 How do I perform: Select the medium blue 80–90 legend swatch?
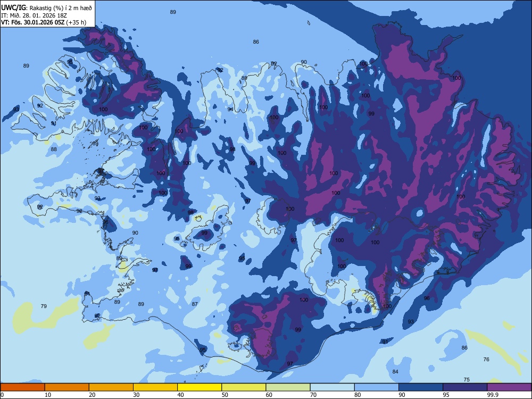pos(377,387)
